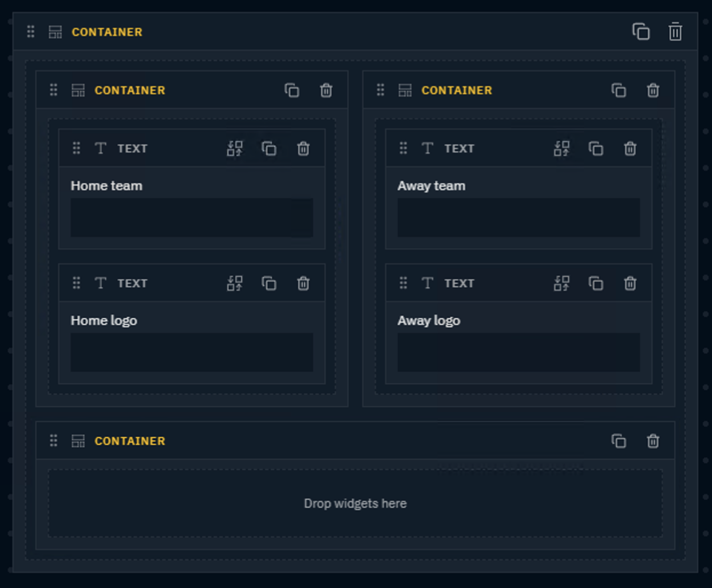Click the Away team input field
Viewport: 712px width, 588px height.
[519, 217]
